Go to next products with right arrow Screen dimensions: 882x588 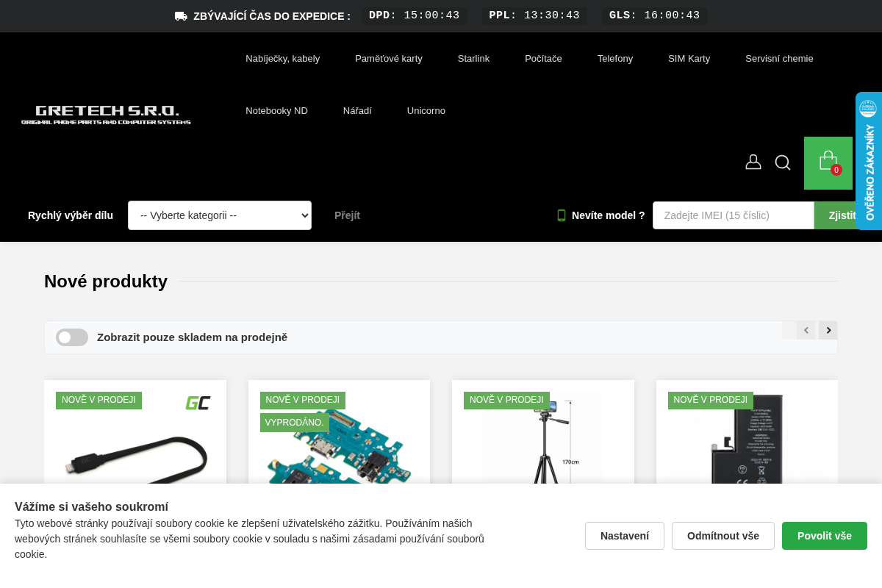click(828, 330)
